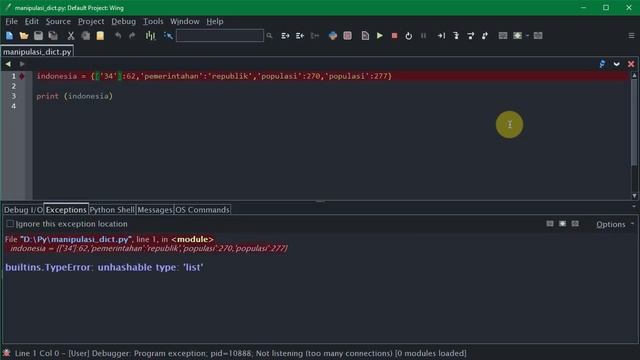Open the hamburger menu at toolbar right
Screen dimensions: 640x360
click(631, 36)
